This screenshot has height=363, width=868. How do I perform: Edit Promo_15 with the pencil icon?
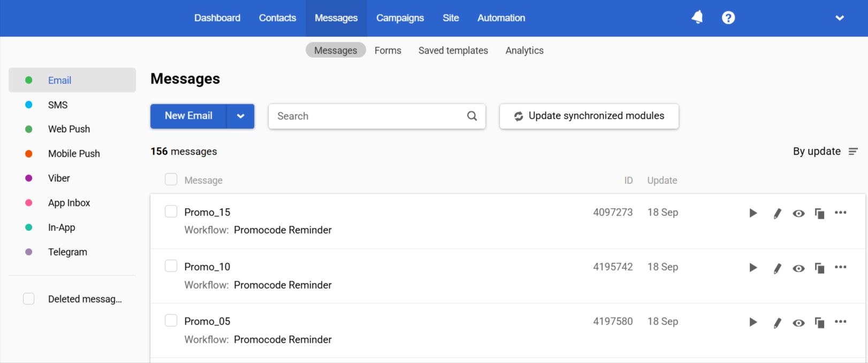(x=777, y=213)
